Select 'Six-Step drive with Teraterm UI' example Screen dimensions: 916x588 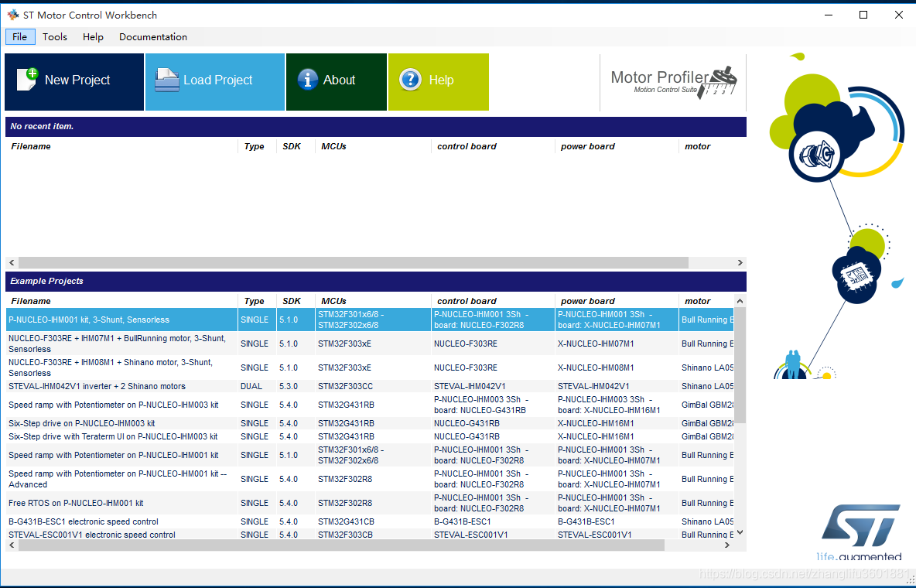point(369,436)
